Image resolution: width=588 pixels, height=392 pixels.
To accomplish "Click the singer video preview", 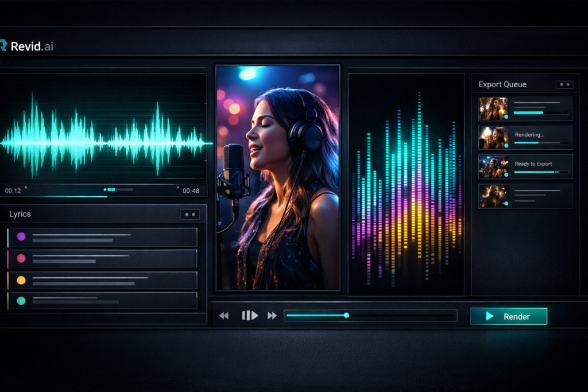I will (x=278, y=178).
